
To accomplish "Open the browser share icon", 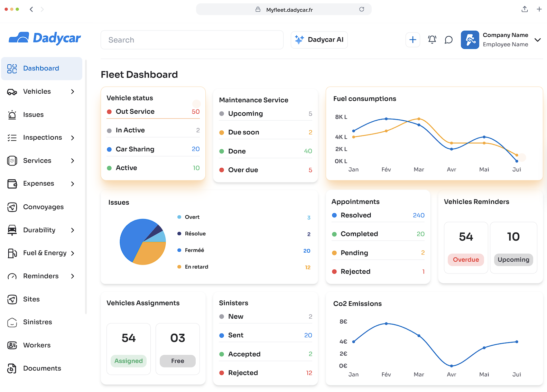I will pyautogui.click(x=524, y=9).
